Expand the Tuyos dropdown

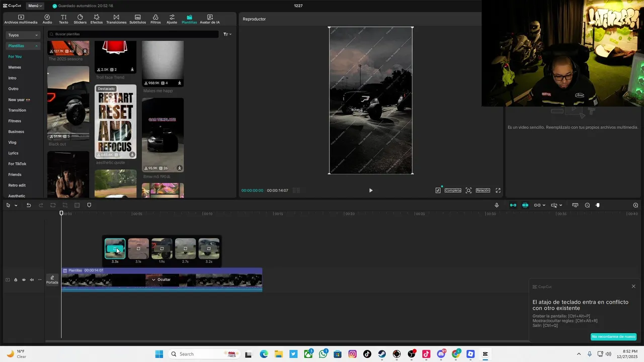point(23,35)
